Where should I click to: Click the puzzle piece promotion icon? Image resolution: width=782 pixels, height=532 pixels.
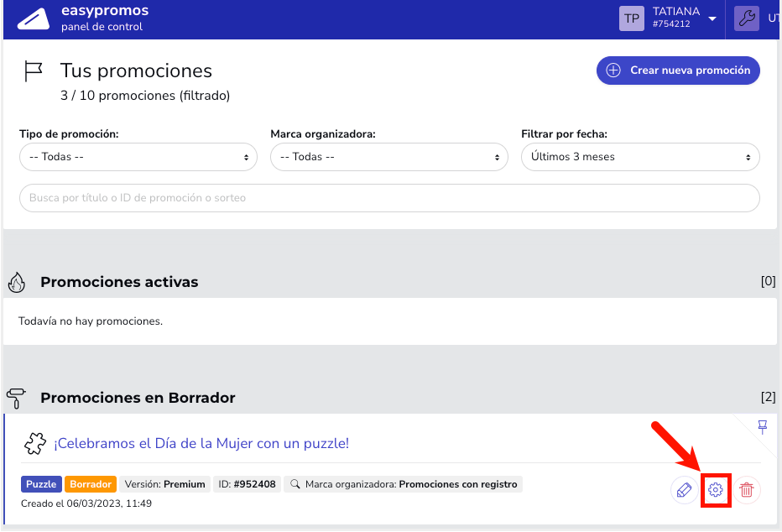[x=35, y=443]
